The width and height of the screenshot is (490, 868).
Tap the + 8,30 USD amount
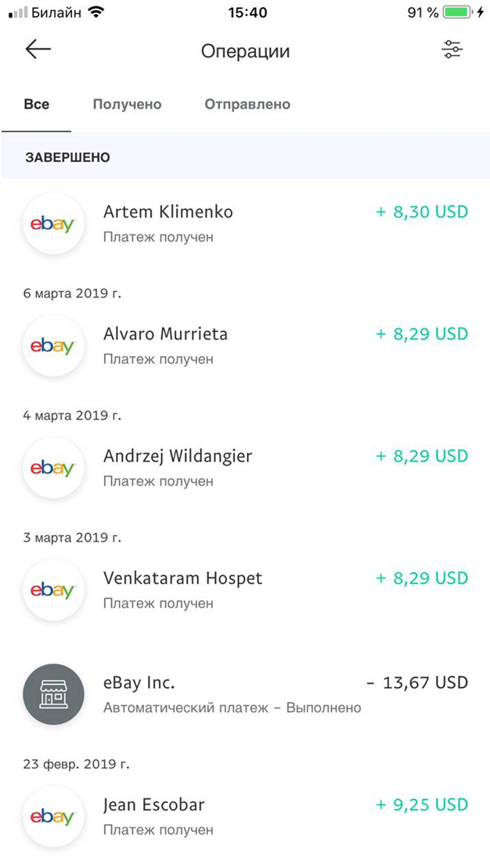pos(420,211)
